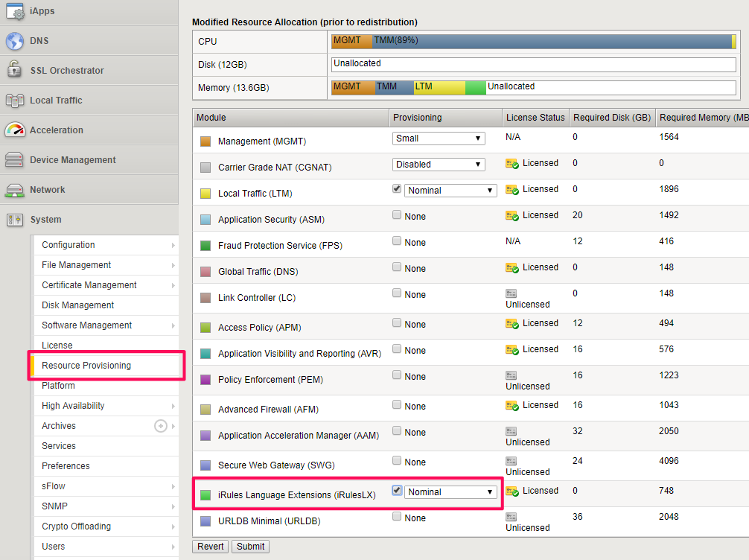The height and width of the screenshot is (560, 749).
Task: Click Global Traffic DNS licensed key icon
Action: coord(512,268)
